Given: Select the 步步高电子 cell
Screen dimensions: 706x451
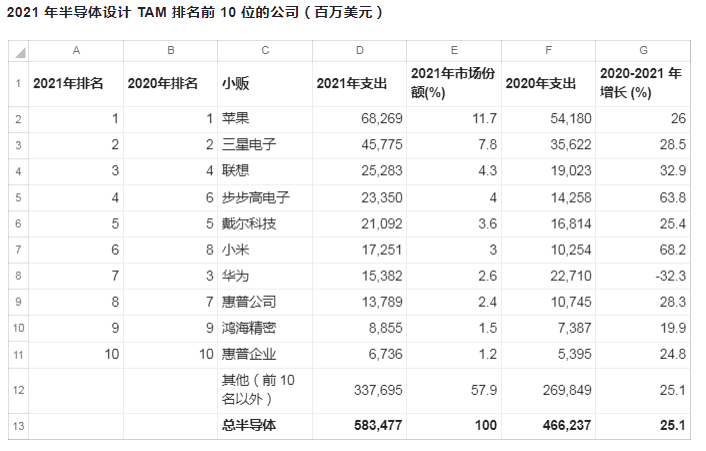Looking at the screenshot, I should pyautogui.click(x=264, y=197).
